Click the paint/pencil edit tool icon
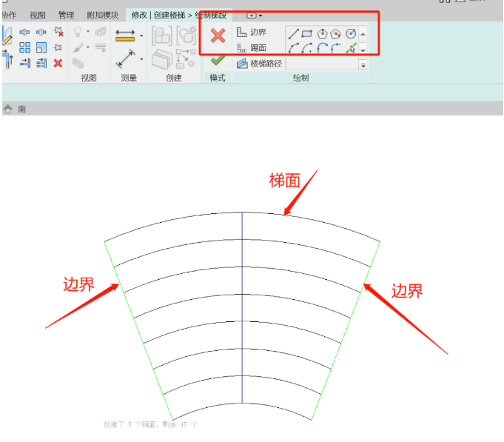Screen dimensions: 504x442 click(x=7, y=36)
